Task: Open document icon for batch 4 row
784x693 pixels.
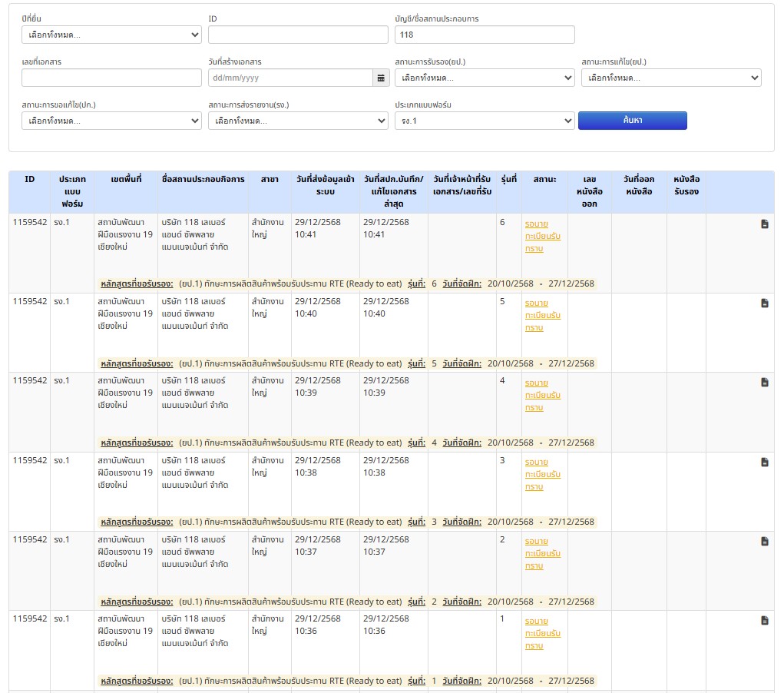Action: [x=764, y=382]
